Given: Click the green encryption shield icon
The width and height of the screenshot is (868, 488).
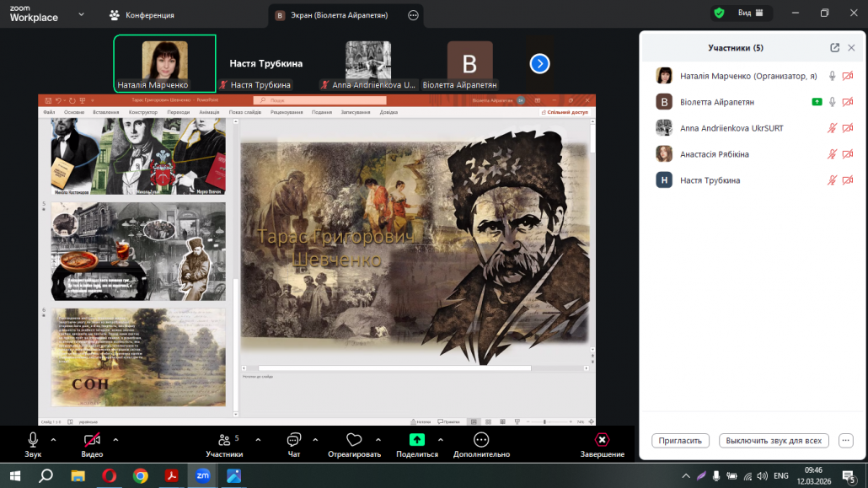Looking at the screenshot, I should click(x=719, y=13).
